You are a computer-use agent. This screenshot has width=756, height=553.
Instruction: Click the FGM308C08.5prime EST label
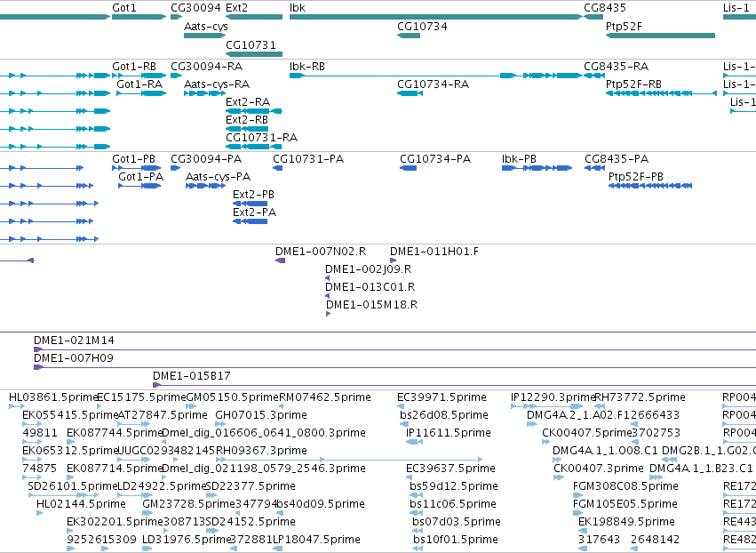click(625, 487)
